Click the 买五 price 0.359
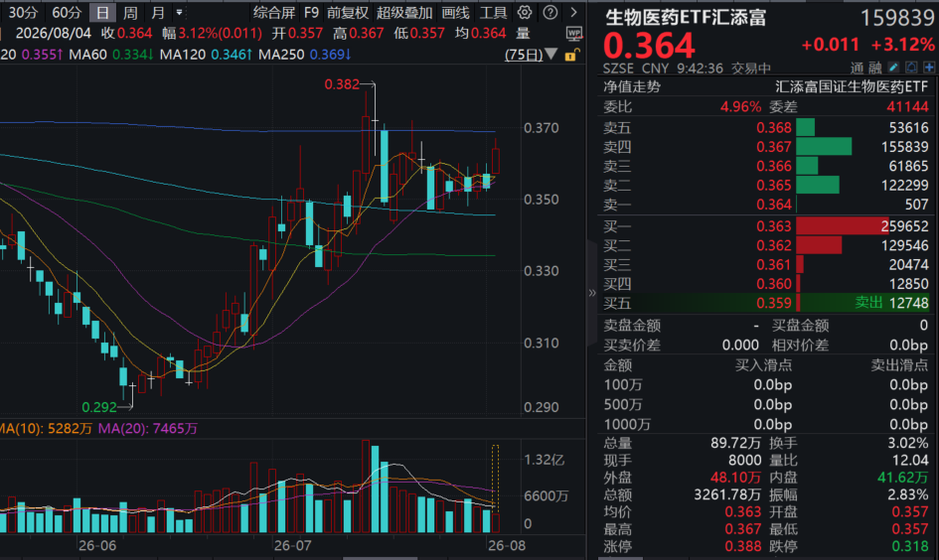 [774, 303]
